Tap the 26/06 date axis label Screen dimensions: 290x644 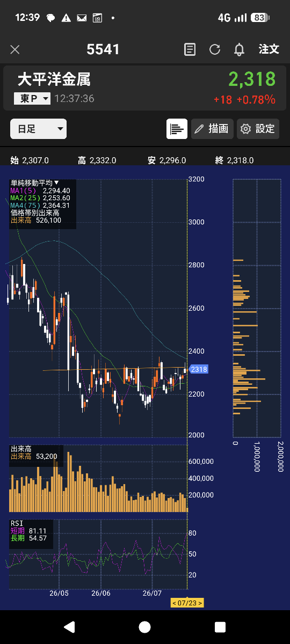point(101,593)
